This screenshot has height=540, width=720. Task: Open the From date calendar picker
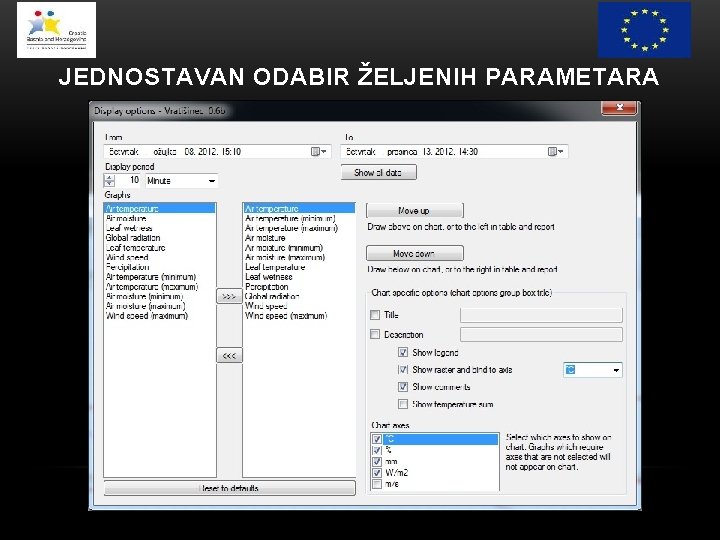pyautogui.click(x=319, y=152)
